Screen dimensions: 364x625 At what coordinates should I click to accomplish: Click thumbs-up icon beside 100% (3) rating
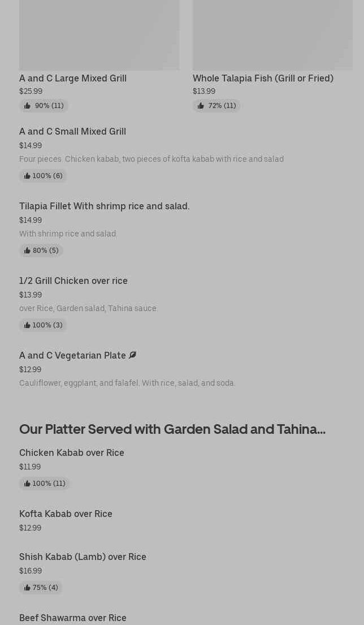pyautogui.click(x=27, y=325)
